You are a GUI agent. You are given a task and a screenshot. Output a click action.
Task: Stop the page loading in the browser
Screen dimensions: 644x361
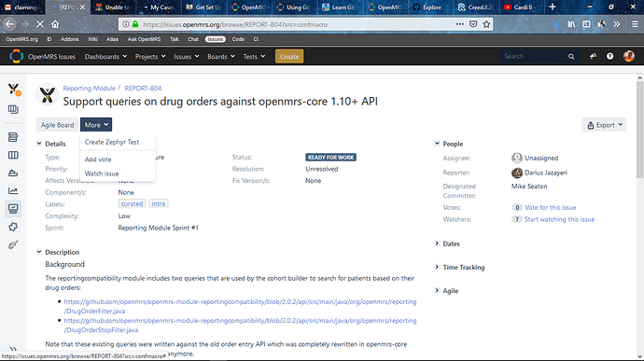pyautogui.click(x=40, y=24)
